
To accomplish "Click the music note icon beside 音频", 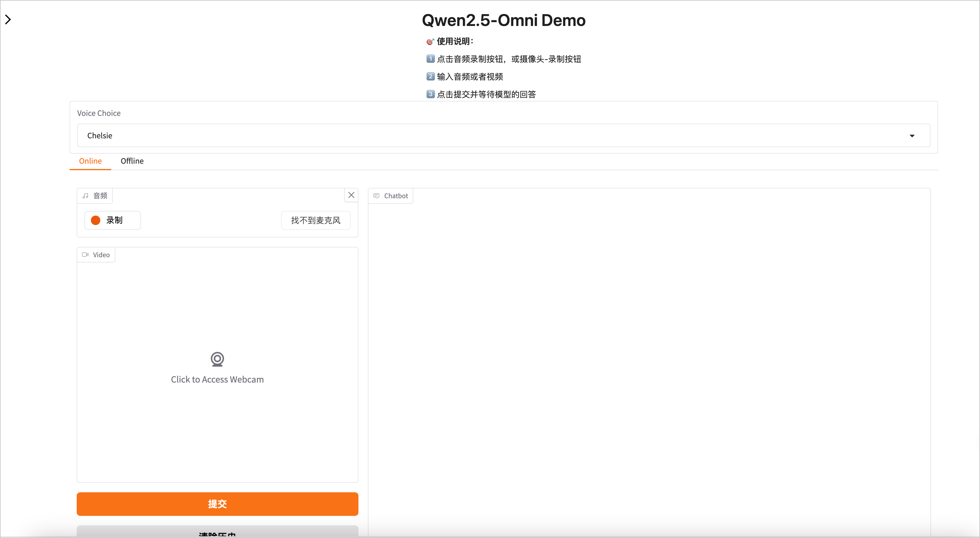I will [86, 196].
